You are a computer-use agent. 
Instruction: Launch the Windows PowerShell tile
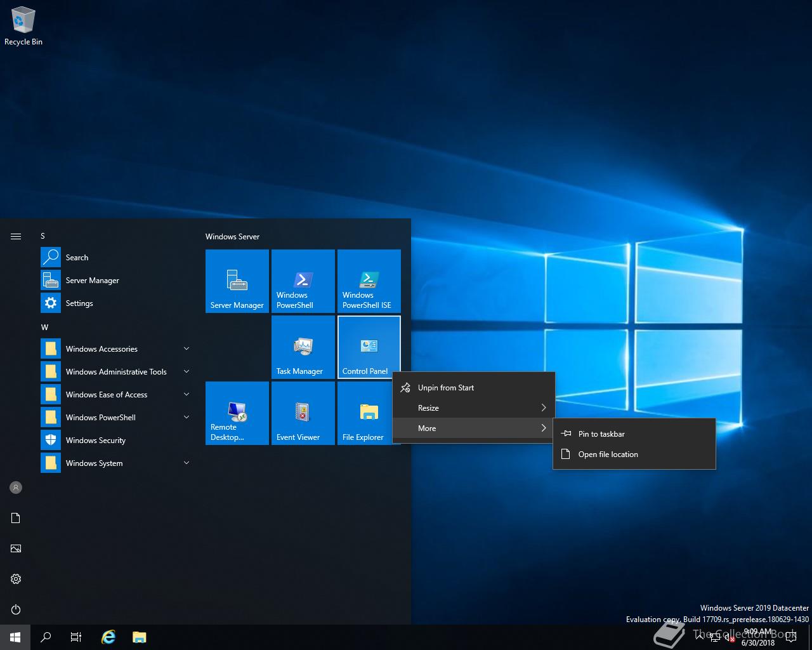[303, 281]
